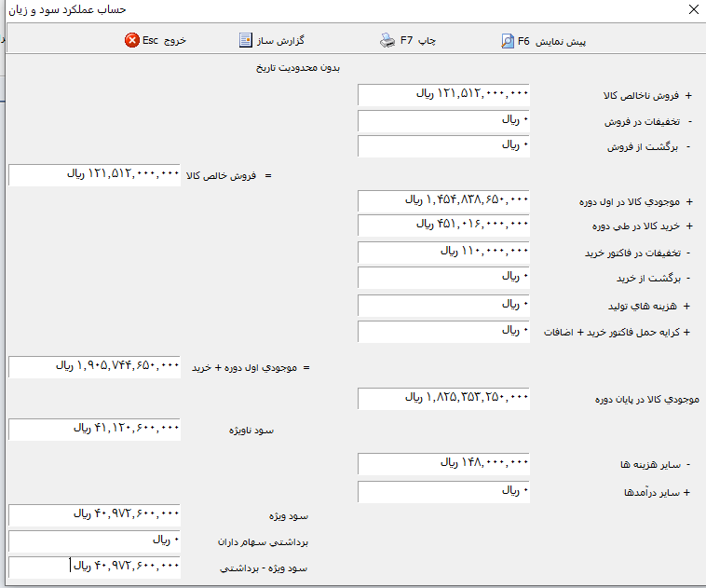Click the برگشت از خرید amount field
Viewport: 706px width, 588px height.
[443, 278]
